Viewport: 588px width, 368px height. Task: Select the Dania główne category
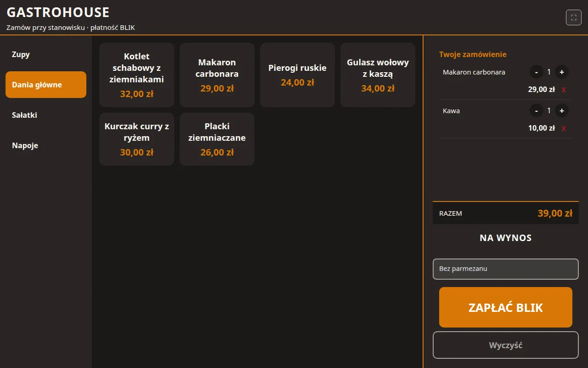pos(46,85)
